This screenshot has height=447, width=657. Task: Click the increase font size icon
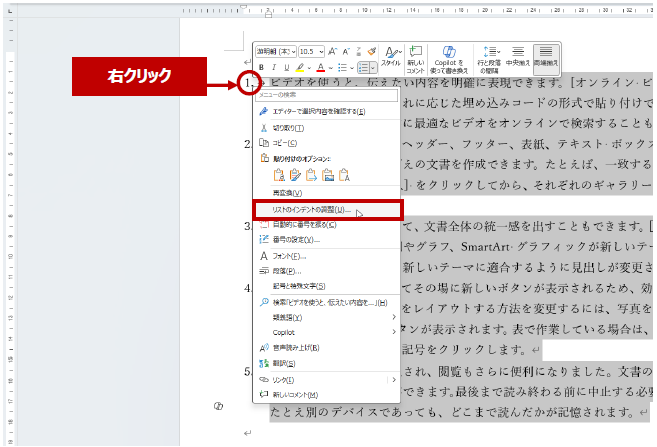coord(333,51)
